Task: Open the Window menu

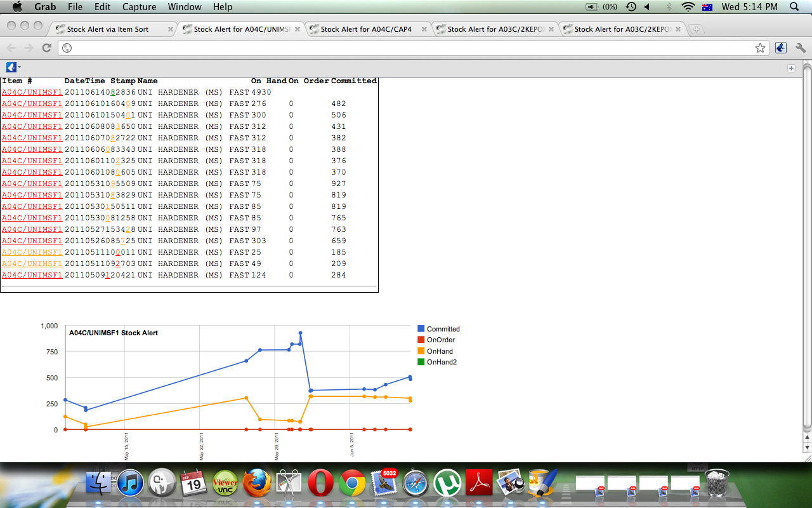Action: click(x=185, y=7)
